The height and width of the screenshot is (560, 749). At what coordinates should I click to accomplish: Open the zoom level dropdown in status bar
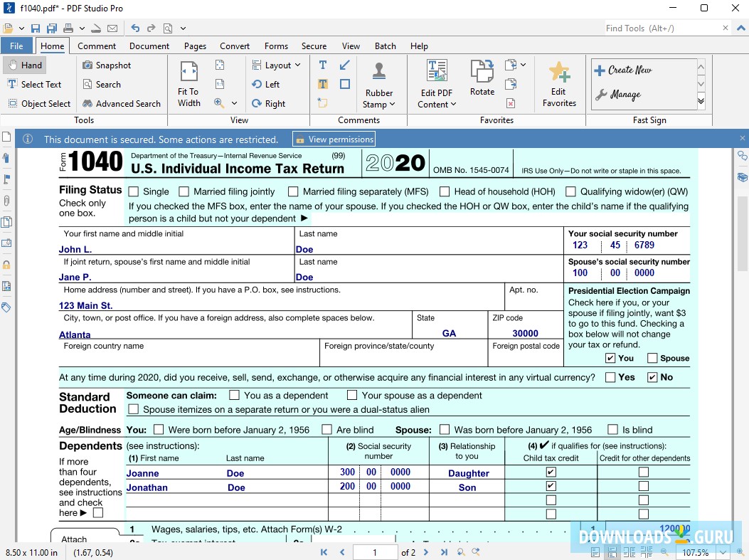(x=723, y=552)
